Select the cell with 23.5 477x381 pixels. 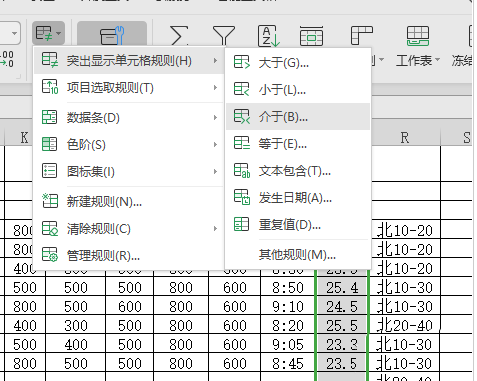click(x=342, y=363)
